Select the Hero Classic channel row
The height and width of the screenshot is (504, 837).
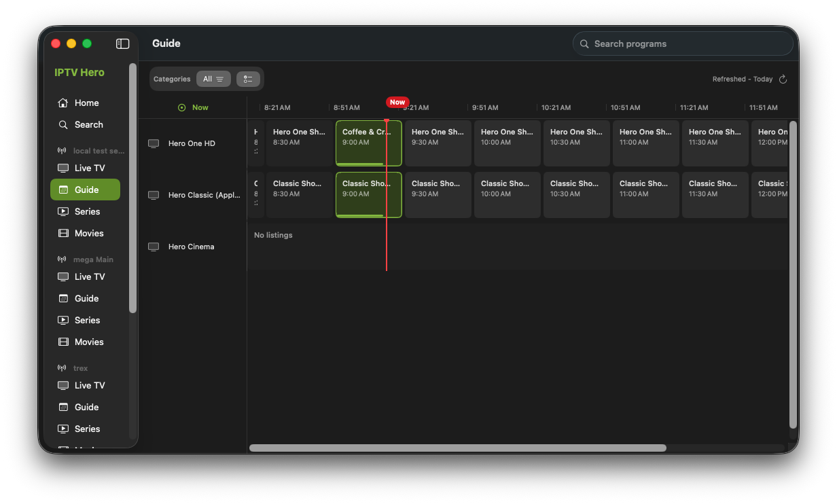click(x=192, y=195)
